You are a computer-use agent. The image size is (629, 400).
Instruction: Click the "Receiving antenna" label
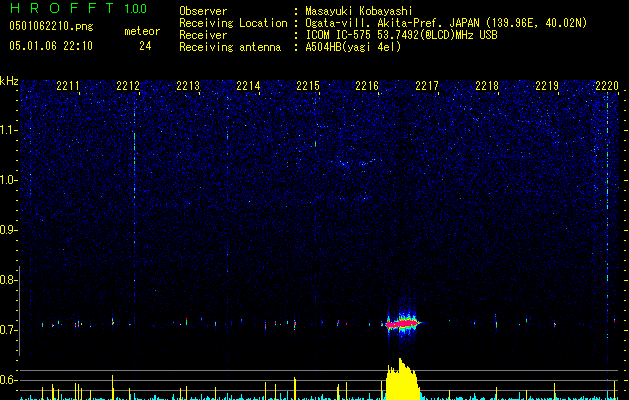tap(230, 47)
